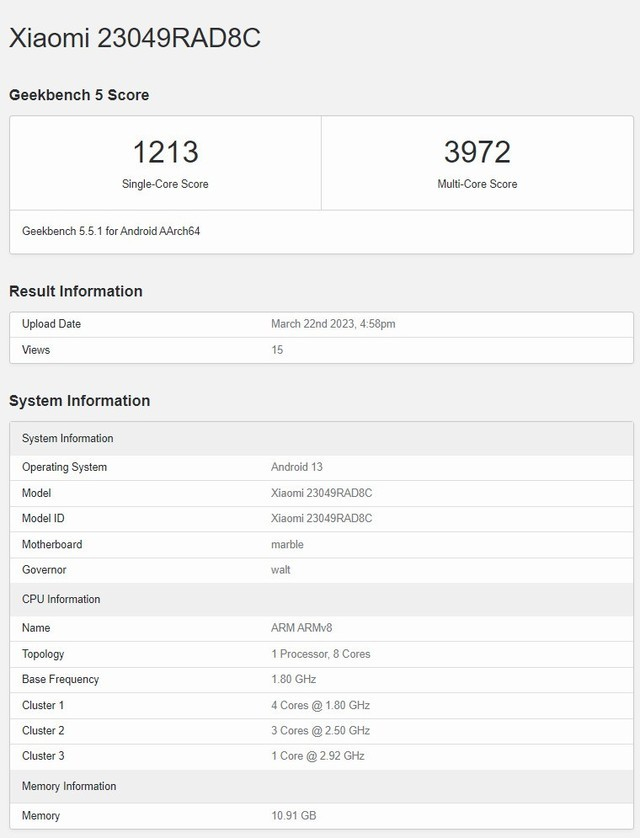Click the Memory Information header row
The width and height of the screenshot is (640, 838).
coord(322,786)
